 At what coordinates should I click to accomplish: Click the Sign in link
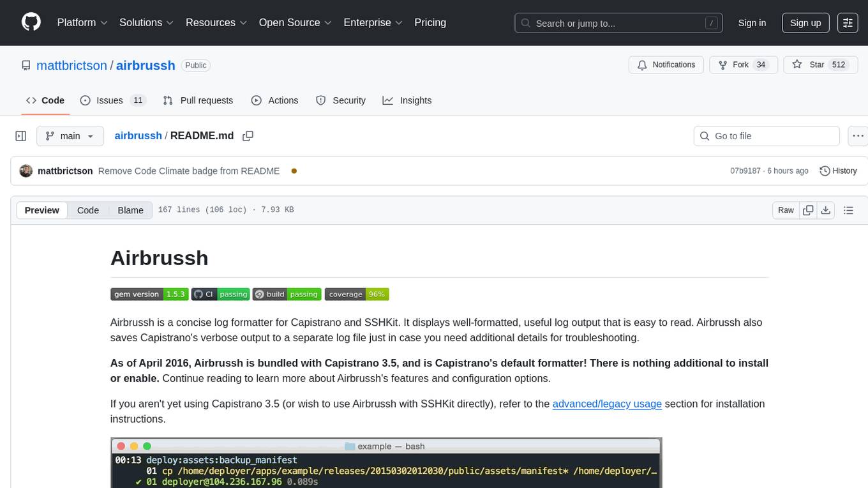[x=752, y=23]
